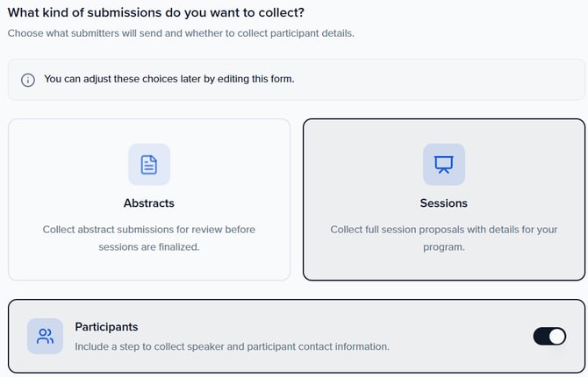Click the Participants description about contact information

click(232, 346)
